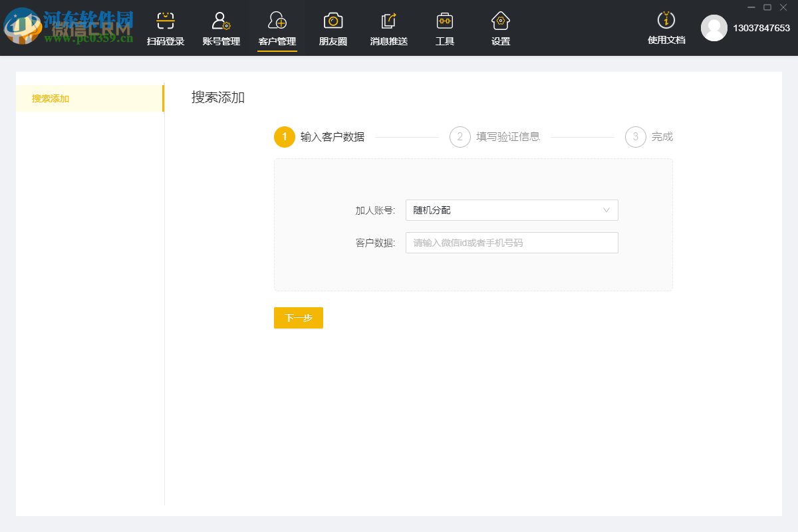798x532 pixels.
Task: Click step 3 完成 circle indicator
Action: pyautogui.click(x=635, y=137)
